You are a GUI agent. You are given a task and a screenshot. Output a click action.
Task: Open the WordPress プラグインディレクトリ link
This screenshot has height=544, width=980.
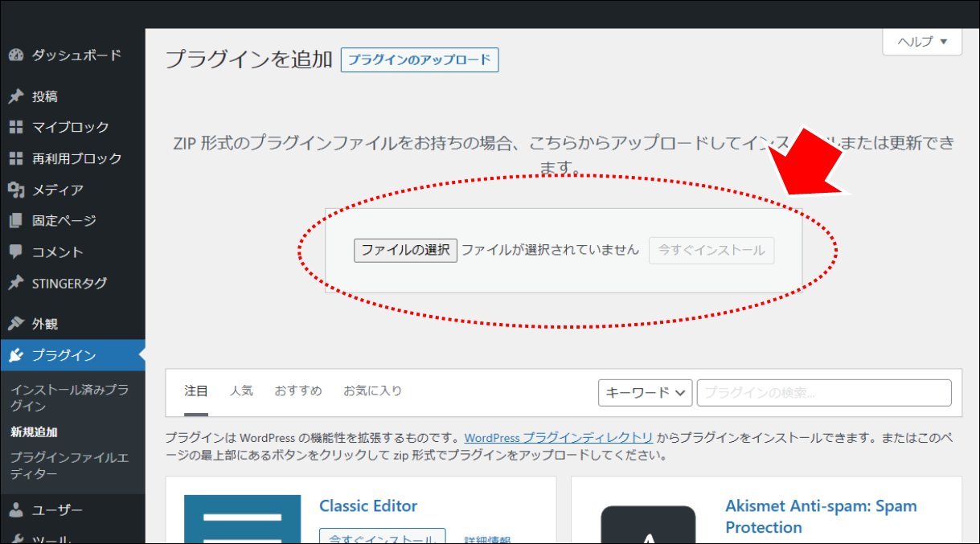point(559,438)
